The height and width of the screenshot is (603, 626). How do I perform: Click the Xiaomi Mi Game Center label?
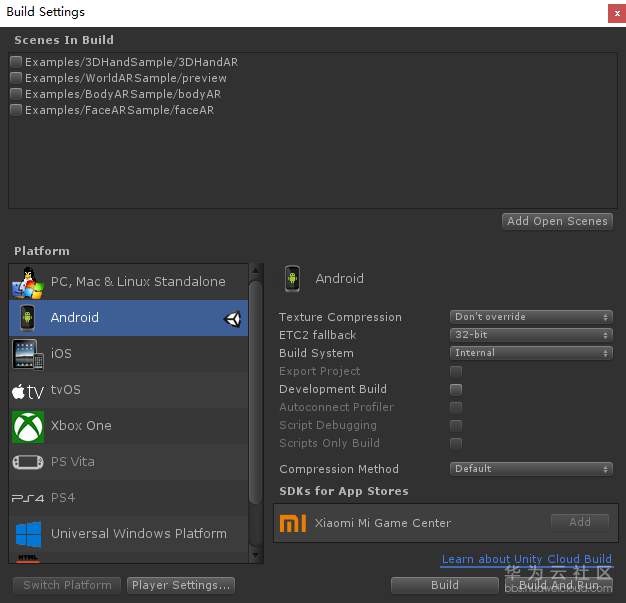tap(382, 523)
